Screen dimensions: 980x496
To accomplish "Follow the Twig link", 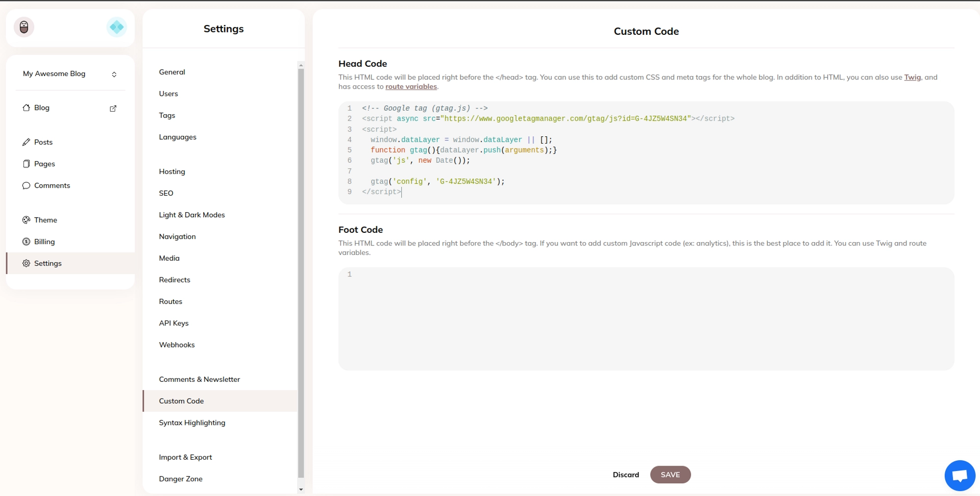I will click(912, 77).
